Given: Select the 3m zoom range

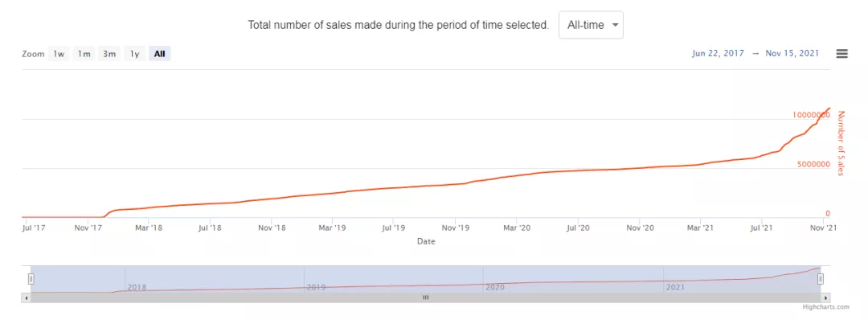Looking at the screenshot, I should [109, 54].
